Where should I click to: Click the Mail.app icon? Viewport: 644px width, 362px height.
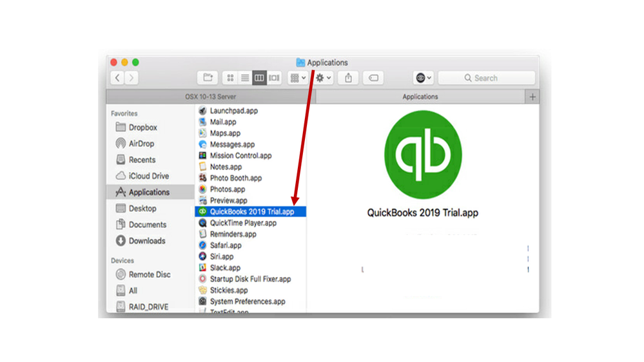pyautogui.click(x=202, y=122)
